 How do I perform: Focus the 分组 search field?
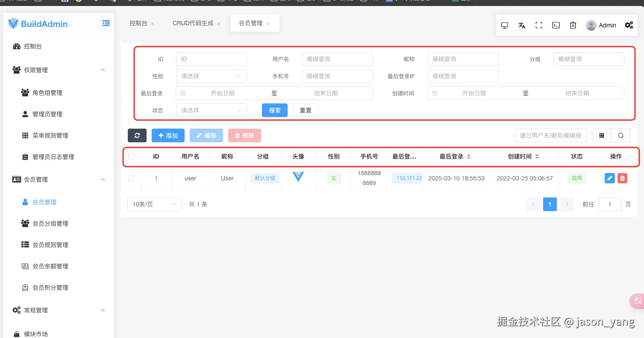589,59
